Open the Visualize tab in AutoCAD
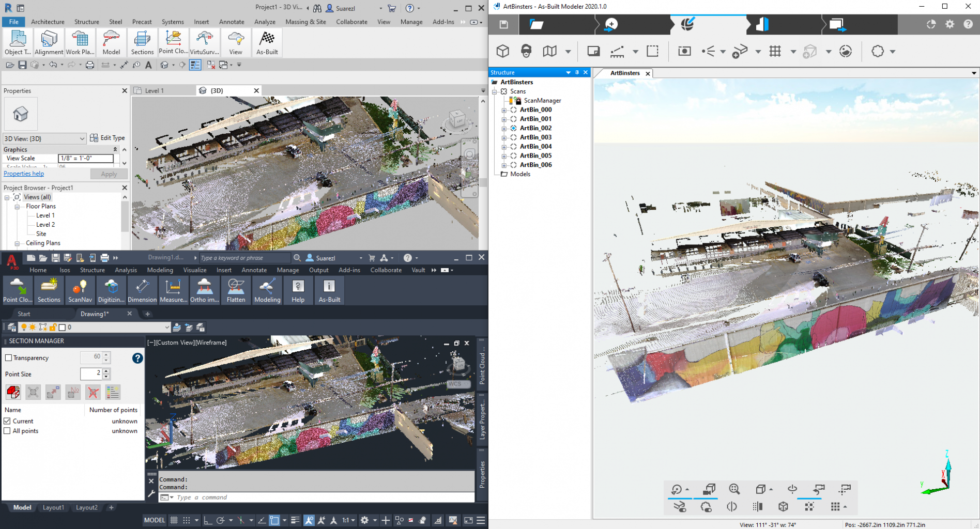Image resolution: width=980 pixels, height=529 pixels. click(x=195, y=270)
